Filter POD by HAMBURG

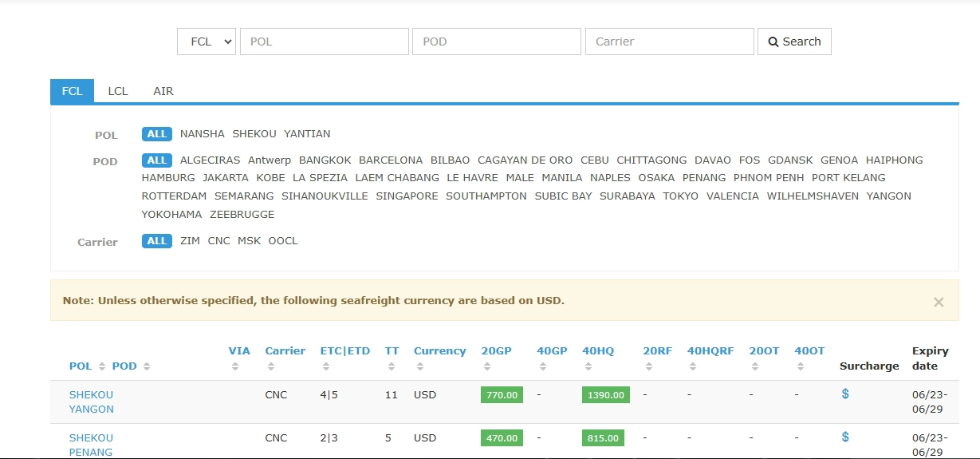[x=168, y=178]
